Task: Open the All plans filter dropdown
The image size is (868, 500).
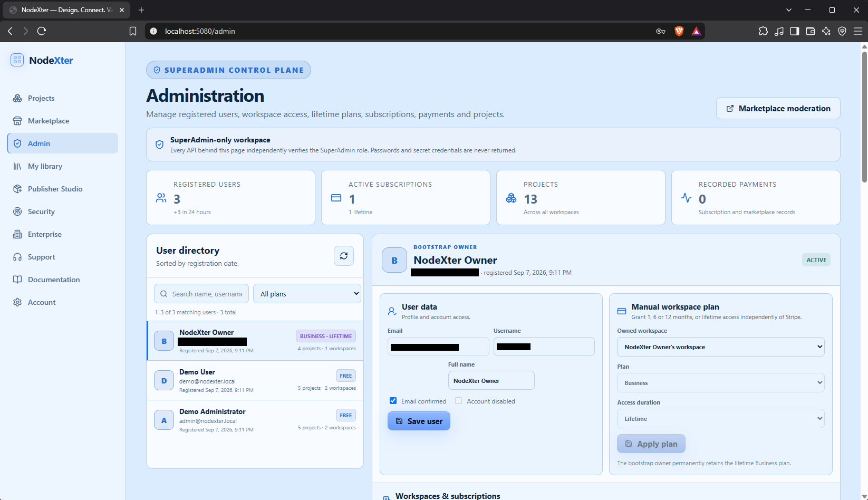Action: point(307,294)
